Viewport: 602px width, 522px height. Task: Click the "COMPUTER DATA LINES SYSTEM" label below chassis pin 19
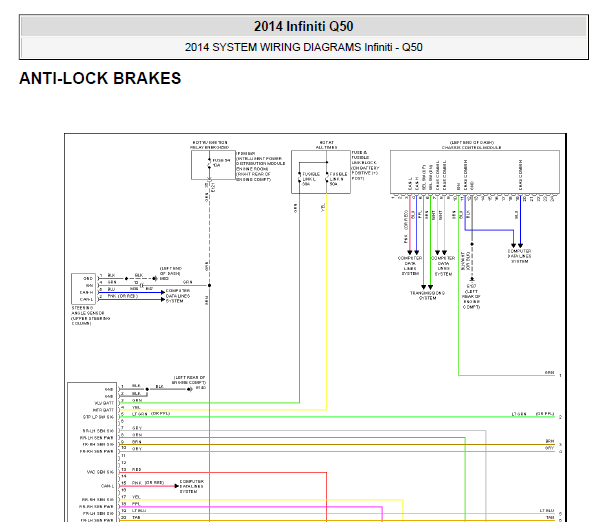(x=519, y=256)
